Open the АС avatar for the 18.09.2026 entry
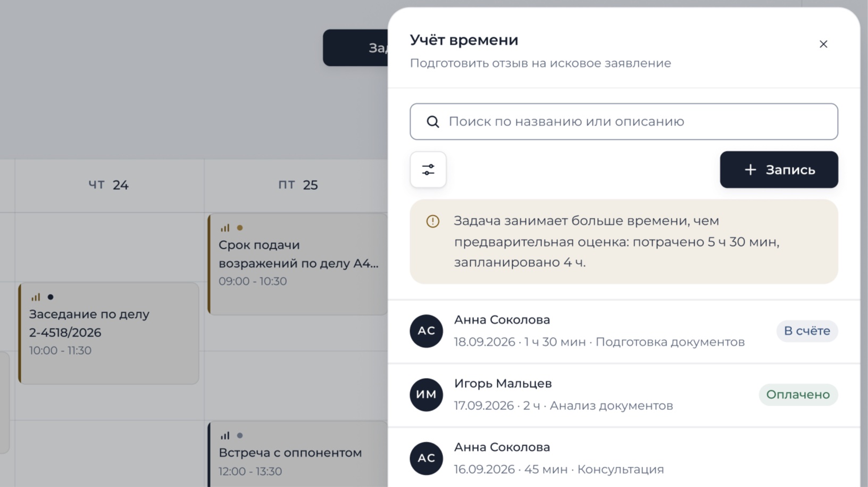Image resolution: width=868 pixels, height=487 pixels. pos(426,331)
